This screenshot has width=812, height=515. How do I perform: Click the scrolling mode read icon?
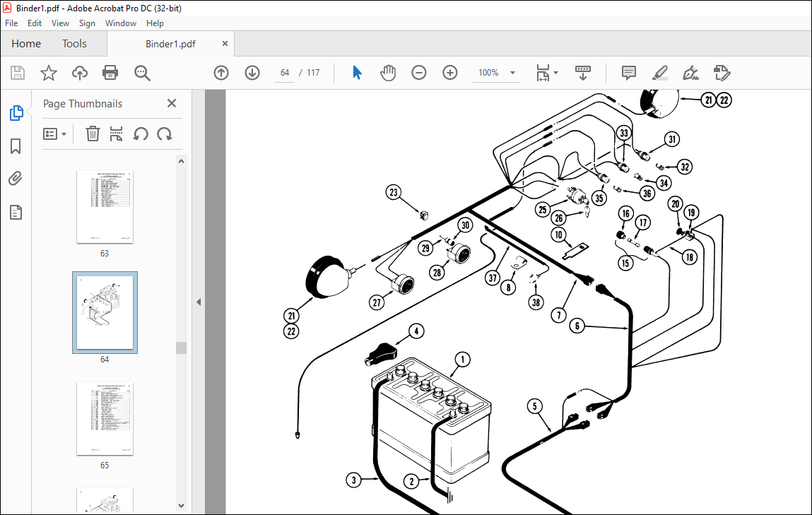click(582, 73)
